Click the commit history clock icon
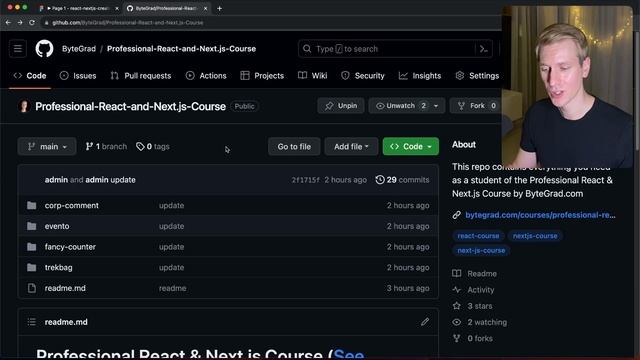The width and height of the screenshot is (640, 360). (x=380, y=180)
